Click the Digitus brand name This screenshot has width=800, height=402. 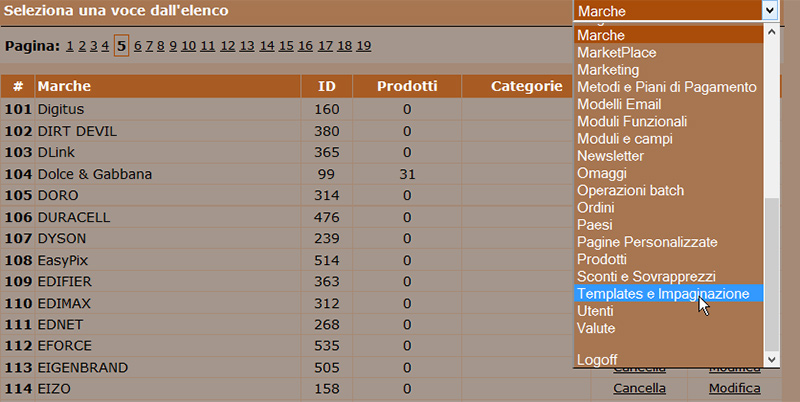pyautogui.click(x=61, y=109)
